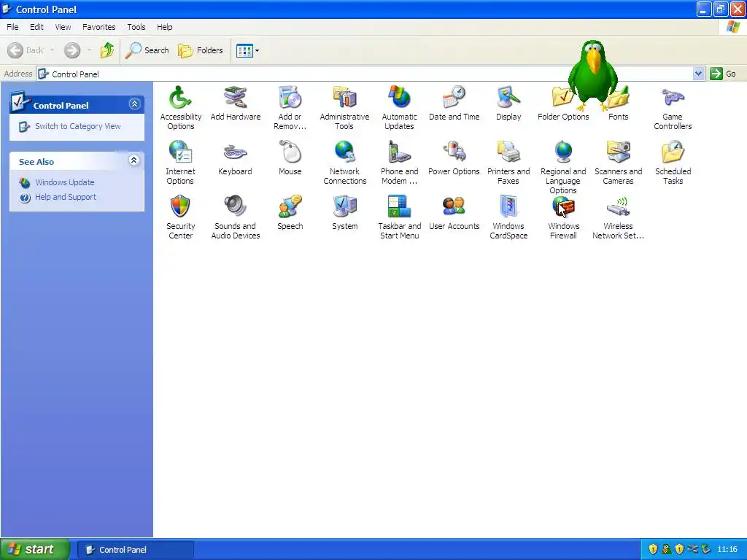Open Network Connections
747x560 pixels.
[344, 163]
